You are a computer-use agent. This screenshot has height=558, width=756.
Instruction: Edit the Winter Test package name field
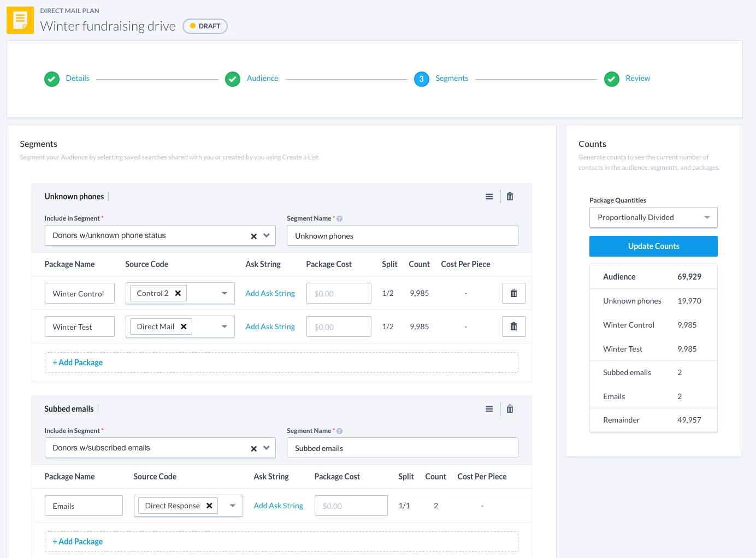80,327
